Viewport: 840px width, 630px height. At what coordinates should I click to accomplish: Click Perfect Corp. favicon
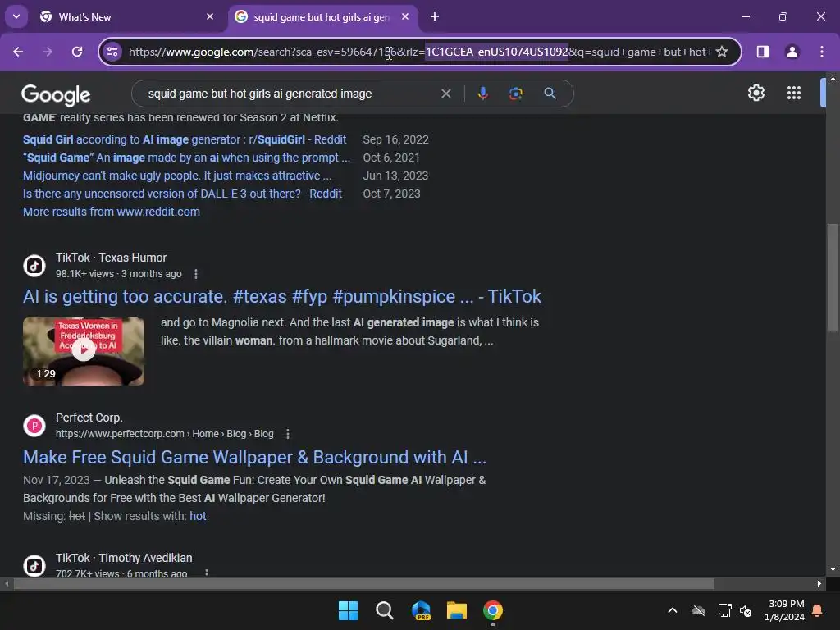click(x=34, y=426)
